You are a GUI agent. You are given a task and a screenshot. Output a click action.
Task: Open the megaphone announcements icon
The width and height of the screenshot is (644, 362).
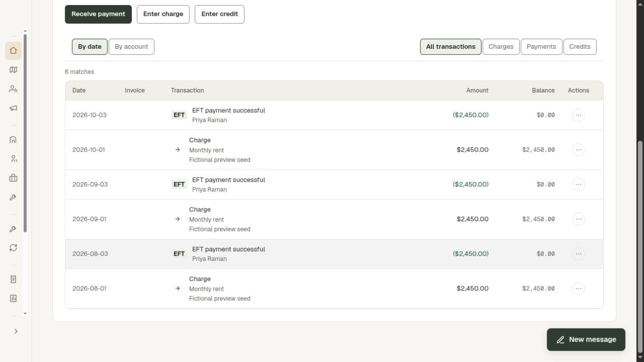point(13,108)
